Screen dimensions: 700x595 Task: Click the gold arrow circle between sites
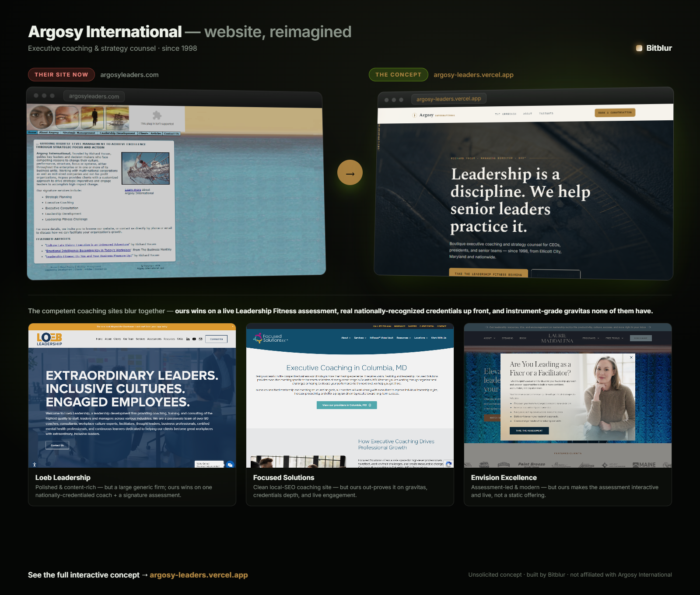350,172
